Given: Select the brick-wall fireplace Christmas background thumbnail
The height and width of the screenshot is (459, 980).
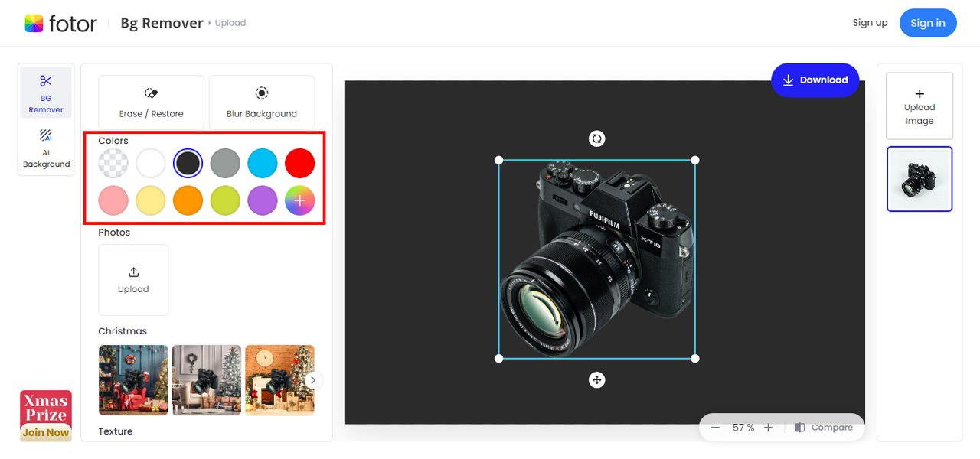Looking at the screenshot, I should [x=279, y=380].
